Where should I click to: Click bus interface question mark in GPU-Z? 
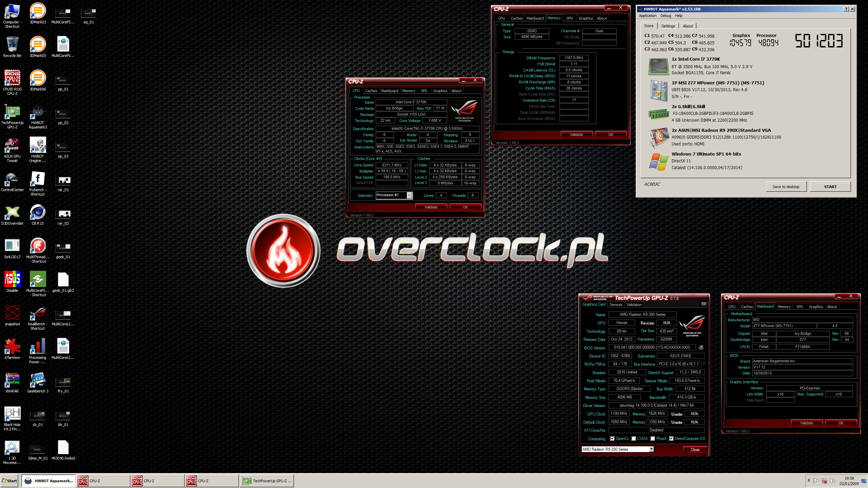tap(704, 364)
